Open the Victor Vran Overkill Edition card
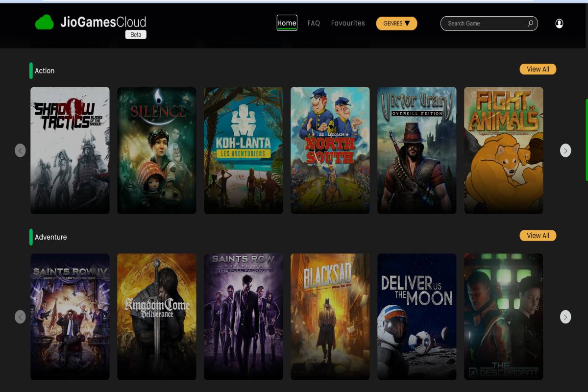Screen dimensions: 588x392 point(417,150)
